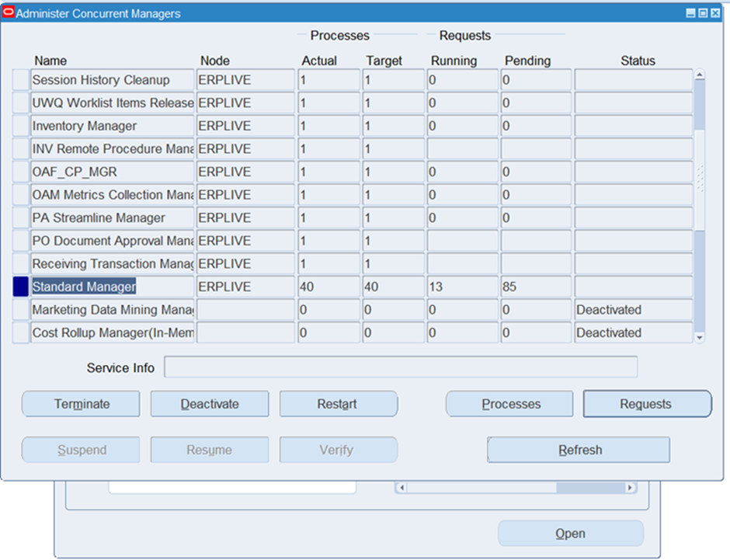This screenshot has width=730, height=560.
Task: Click the Pending count for Standard Manager
Action: tap(536, 287)
